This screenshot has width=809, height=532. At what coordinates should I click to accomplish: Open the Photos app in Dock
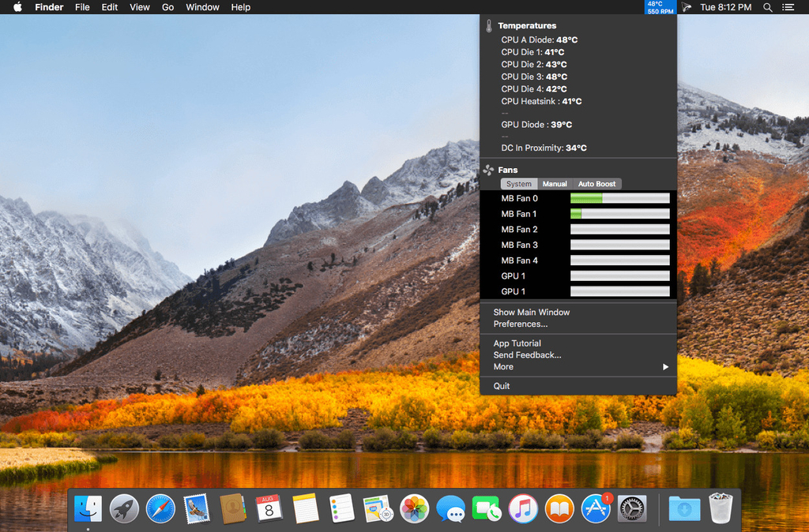pos(414,509)
